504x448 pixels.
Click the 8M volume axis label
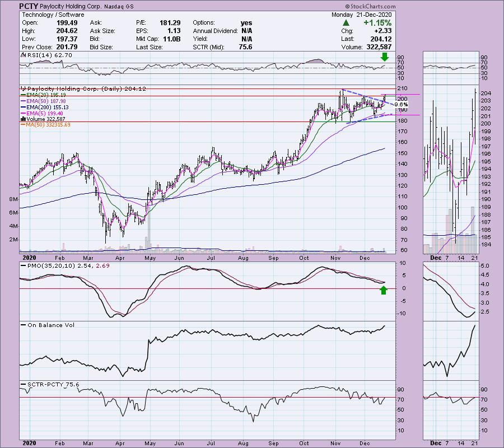pyautogui.click(x=13, y=199)
